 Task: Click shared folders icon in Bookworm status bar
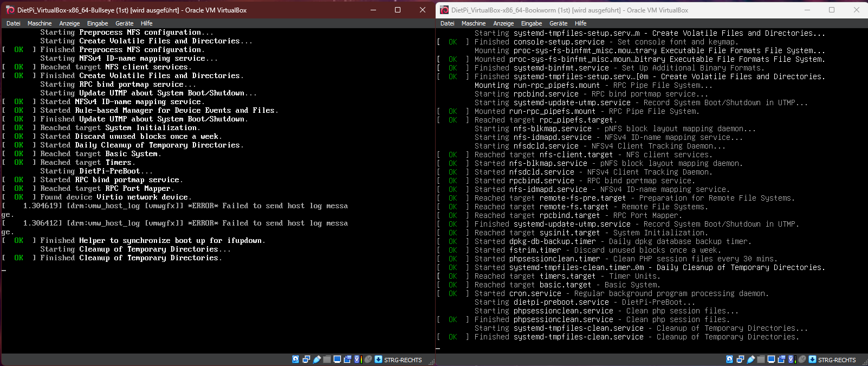[761, 359]
